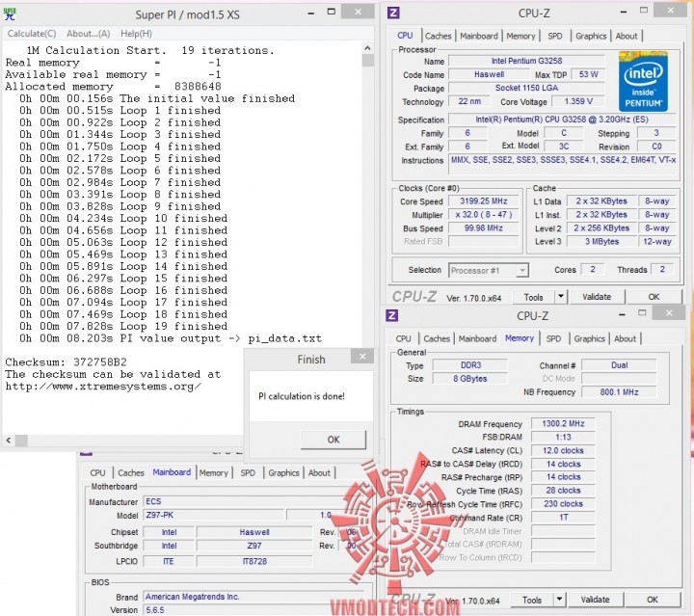Click the Level 3 cache value 3 MBytes
Viewport: 694px width, 616px height.
[601, 242]
